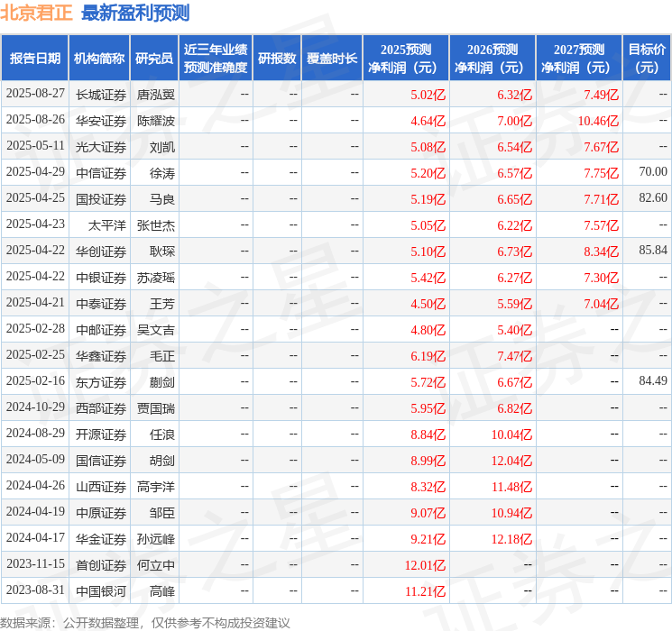This screenshot has height=631, width=672.
Task: Click the 2025预测净利润 column header
Action: click(406, 59)
